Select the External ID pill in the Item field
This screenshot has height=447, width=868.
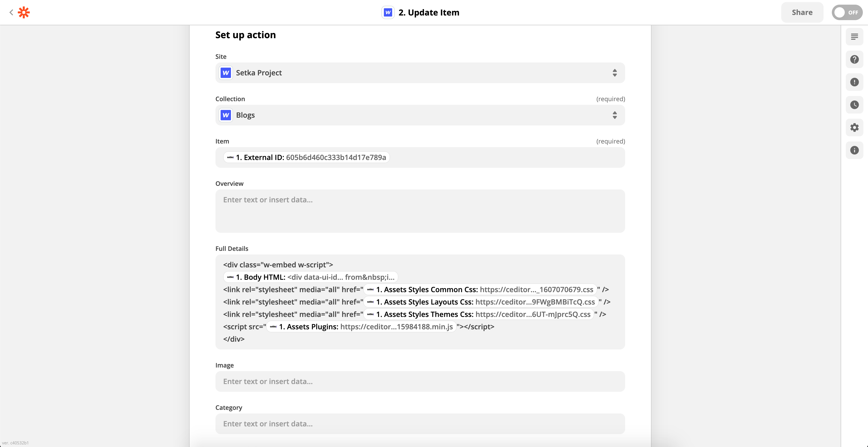[x=306, y=157]
